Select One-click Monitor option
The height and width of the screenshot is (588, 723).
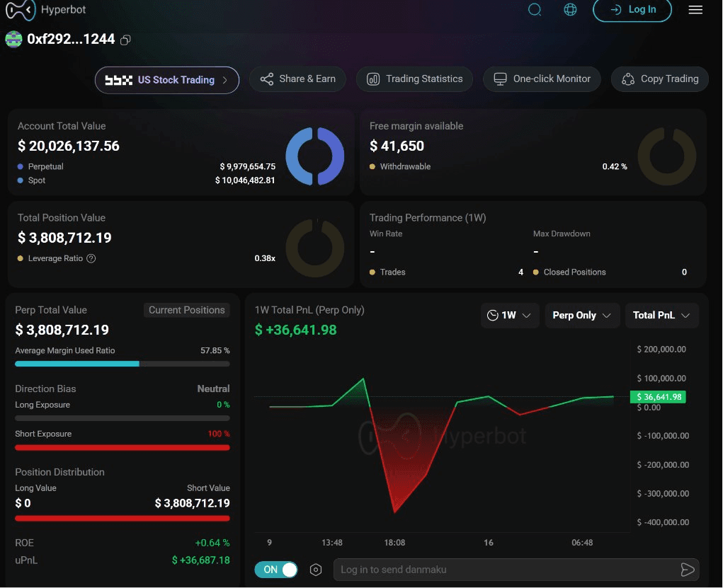[x=542, y=79]
